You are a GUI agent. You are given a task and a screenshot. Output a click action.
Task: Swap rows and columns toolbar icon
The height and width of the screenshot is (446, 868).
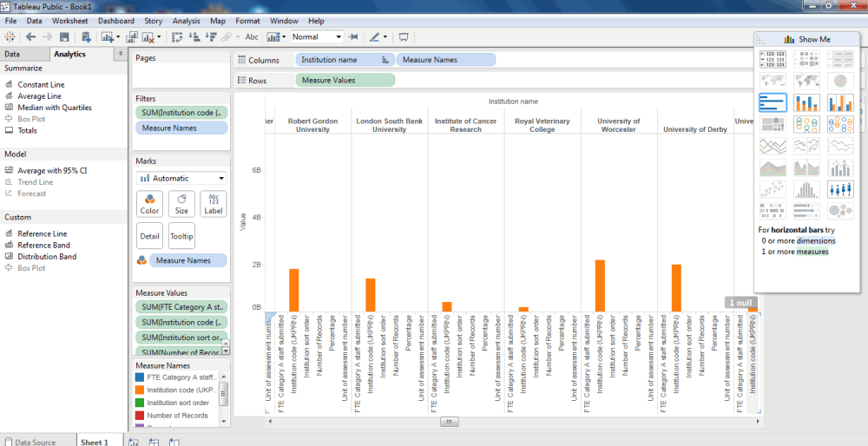pyautogui.click(x=177, y=37)
